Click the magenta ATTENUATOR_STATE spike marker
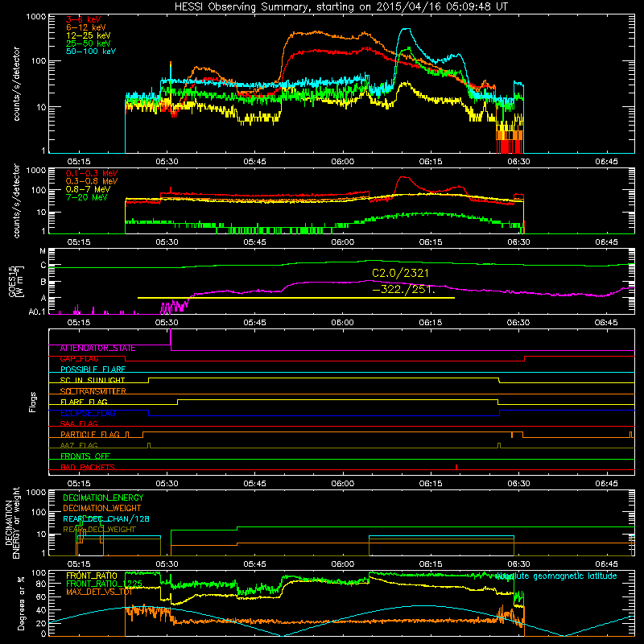The image size is (644, 644). (171, 339)
